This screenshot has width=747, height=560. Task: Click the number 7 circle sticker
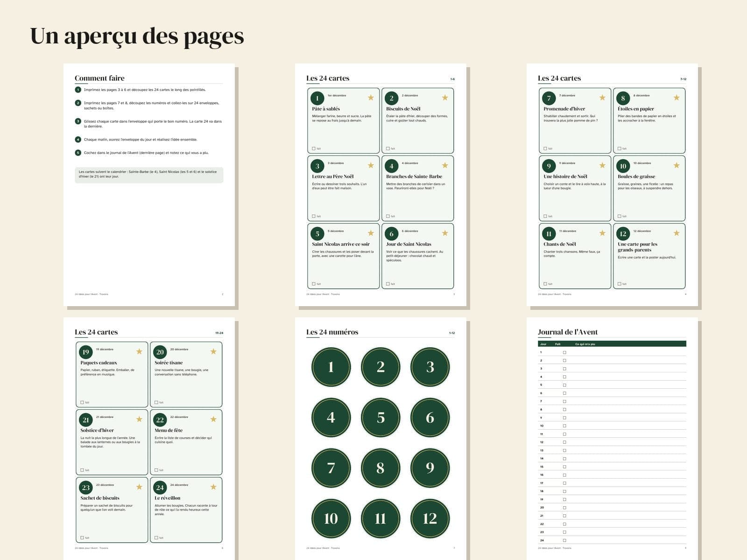coord(331,468)
